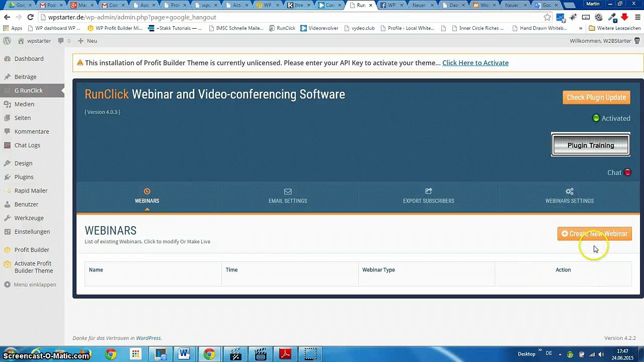Click the volume tray icon
The image size is (644, 362).
(601, 354)
